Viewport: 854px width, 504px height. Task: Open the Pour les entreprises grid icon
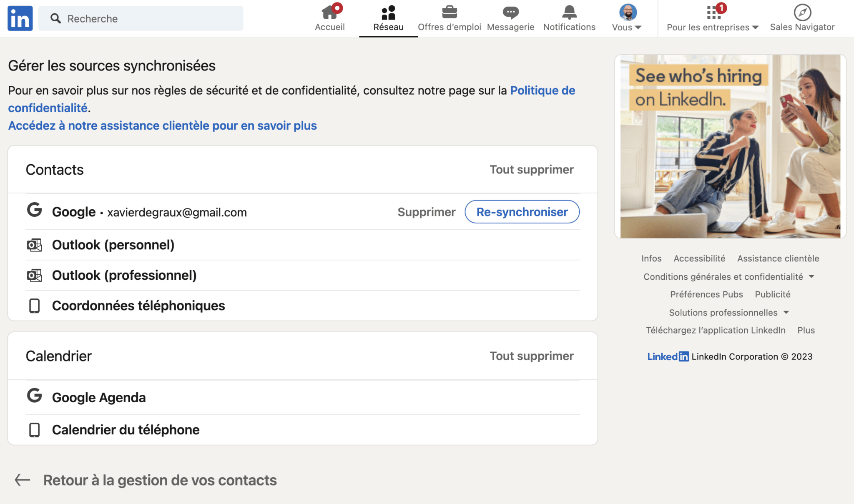[713, 13]
